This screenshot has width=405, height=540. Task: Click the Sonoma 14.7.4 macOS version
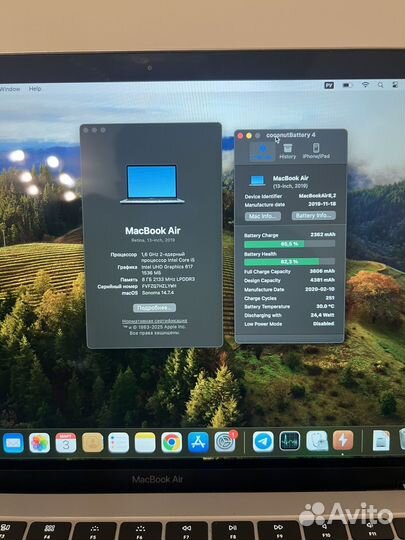click(x=158, y=293)
